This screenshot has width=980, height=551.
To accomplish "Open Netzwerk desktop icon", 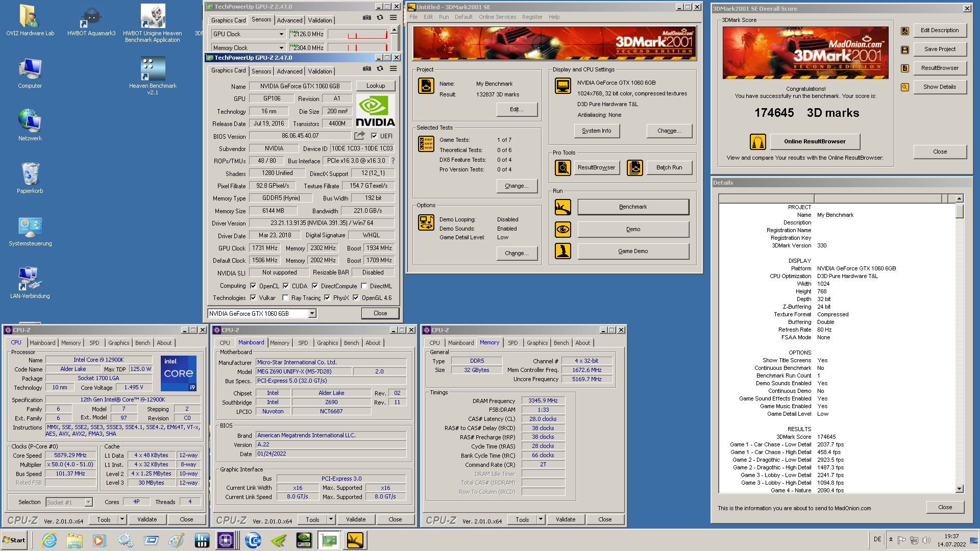I will [30, 125].
